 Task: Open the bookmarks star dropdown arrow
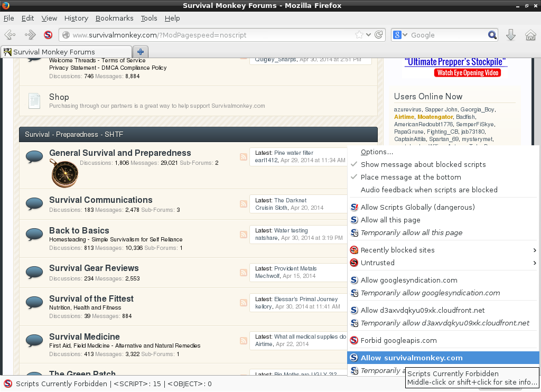368,35
